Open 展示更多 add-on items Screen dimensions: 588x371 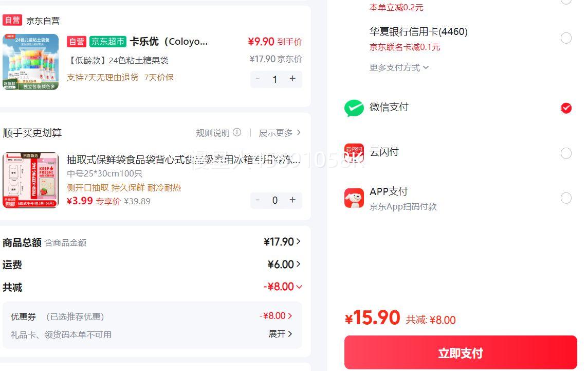tap(280, 133)
